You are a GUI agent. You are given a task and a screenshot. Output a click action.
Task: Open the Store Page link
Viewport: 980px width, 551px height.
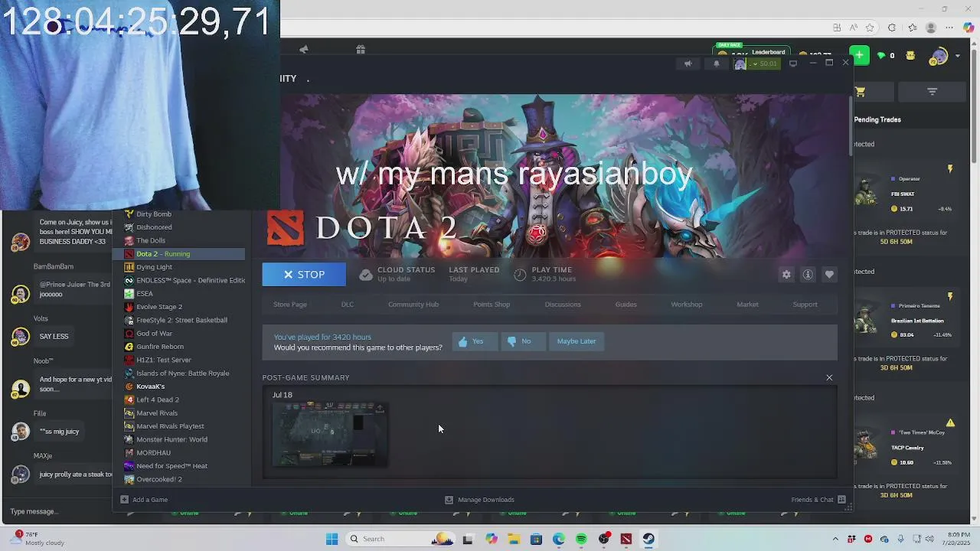(x=290, y=305)
